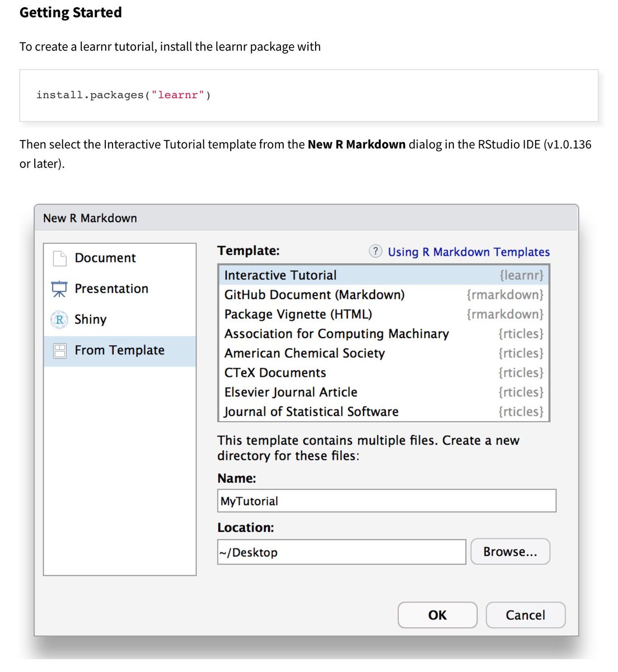Pick Elsevier Journal Article template

(383, 393)
